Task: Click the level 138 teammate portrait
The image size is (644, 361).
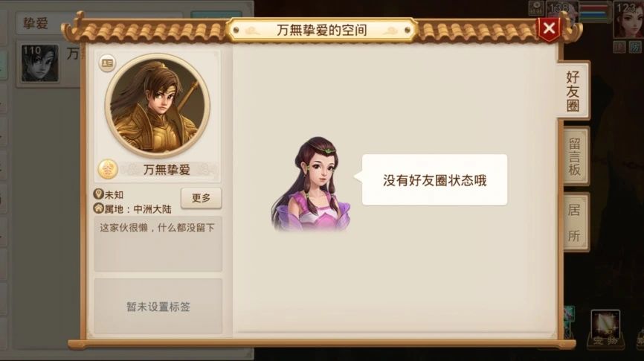Action: pos(563,9)
